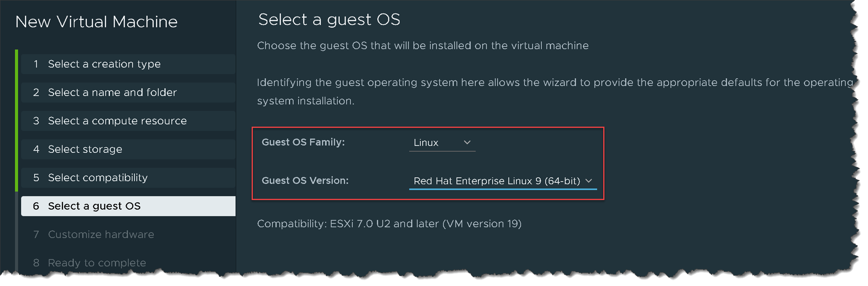Click the Compatibility ESXi 7.0 U2 text
Screen dimensions: 868x286
(389, 224)
